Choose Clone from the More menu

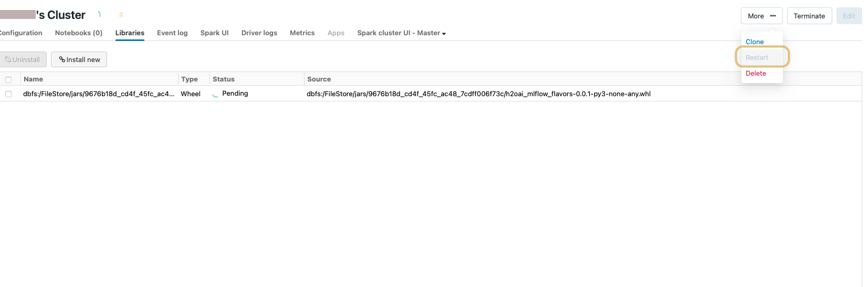755,42
